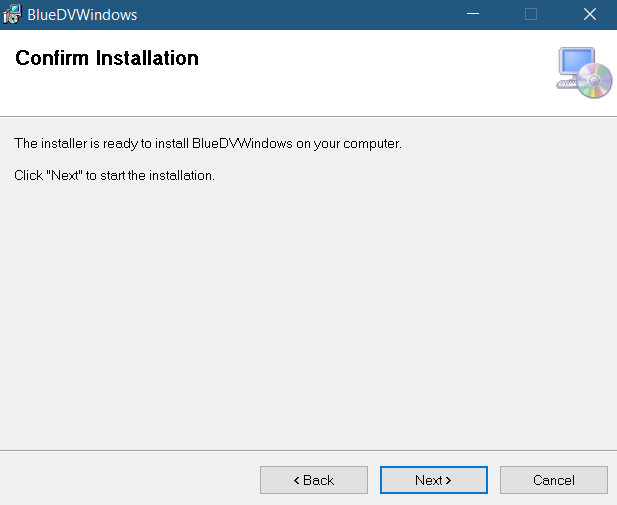Minimize the BlueDVWindows installer window

pos(473,14)
